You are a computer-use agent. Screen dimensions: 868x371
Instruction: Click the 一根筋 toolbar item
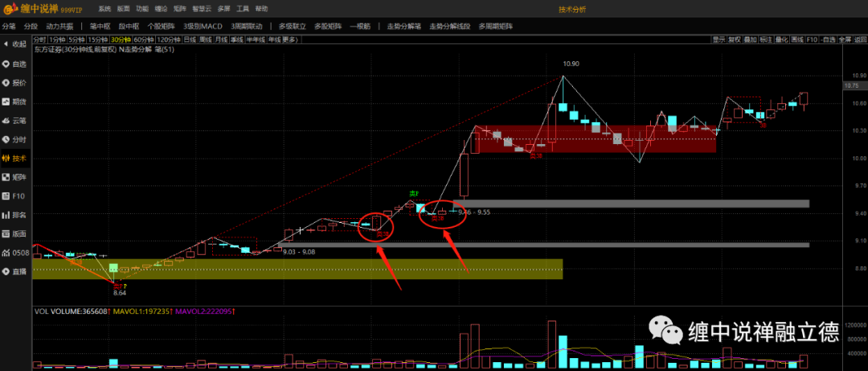click(360, 26)
